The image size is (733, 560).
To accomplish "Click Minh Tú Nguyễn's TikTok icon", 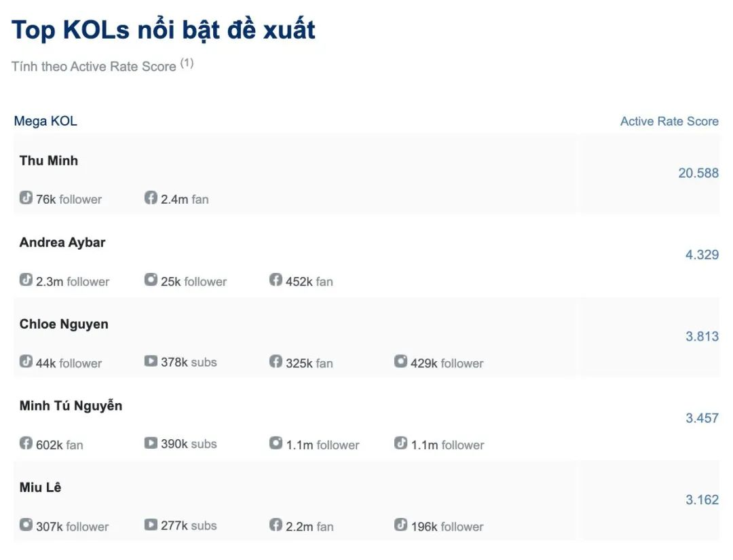I will [x=400, y=443].
